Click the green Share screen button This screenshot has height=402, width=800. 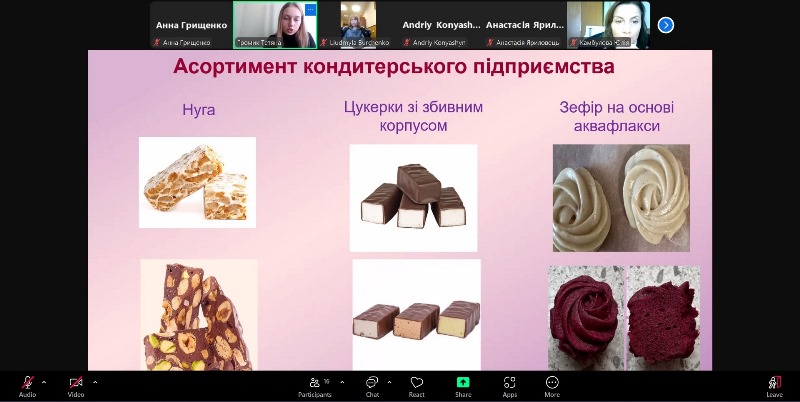click(463, 386)
